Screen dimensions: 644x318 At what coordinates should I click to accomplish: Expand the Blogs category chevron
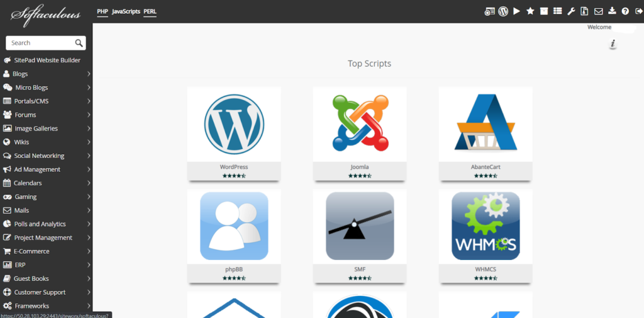click(89, 74)
